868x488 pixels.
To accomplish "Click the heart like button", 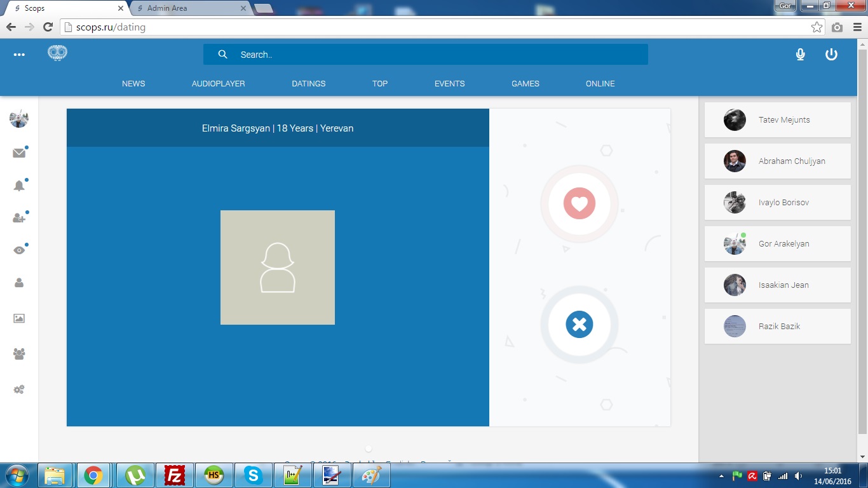I will coord(579,204).
